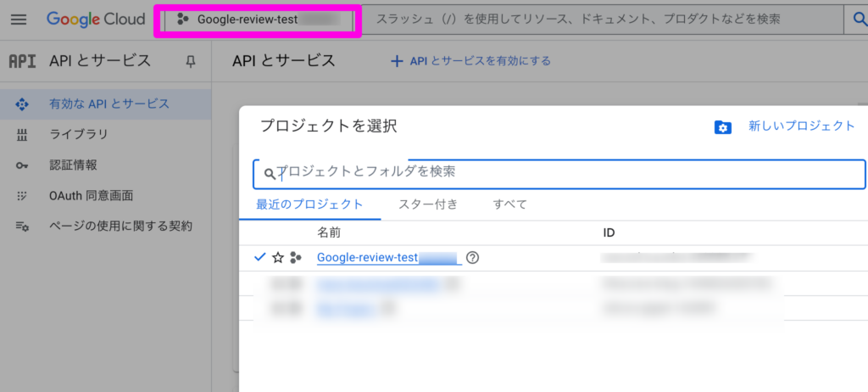Open the hamburger navigation menu
Image resolution: width=868 pixels, height=392 pixels.
tap(19, 20)
